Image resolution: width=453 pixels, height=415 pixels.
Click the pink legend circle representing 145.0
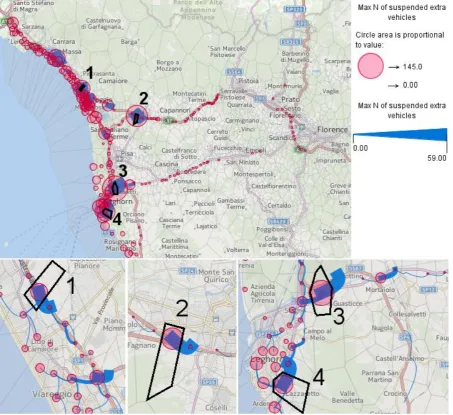371,66
